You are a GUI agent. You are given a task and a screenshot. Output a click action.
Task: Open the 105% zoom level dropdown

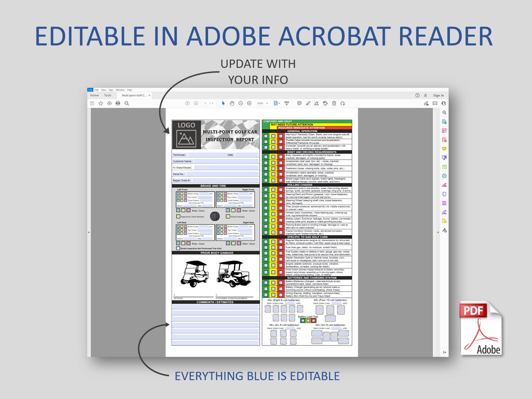(263, 104)
